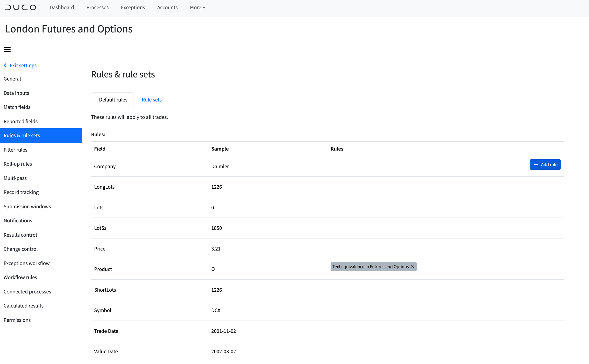
Task: Navigate to the Accounts section
Action: (x=167, y=7)
